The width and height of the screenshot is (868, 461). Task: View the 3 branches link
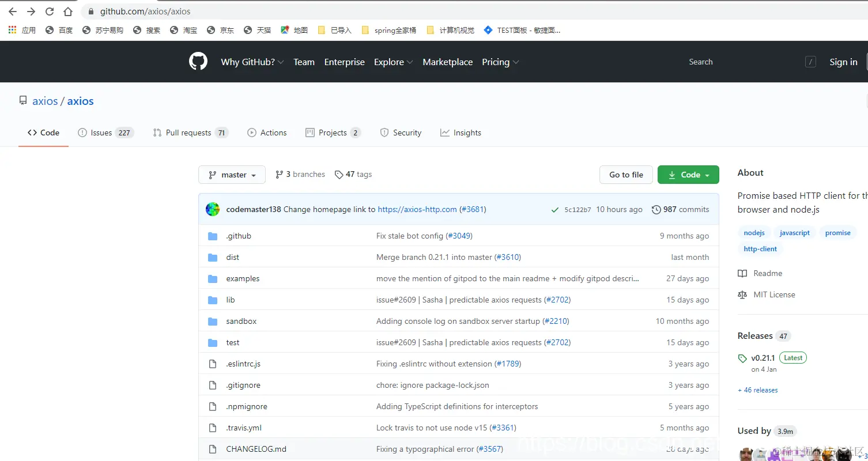[300, 175]
